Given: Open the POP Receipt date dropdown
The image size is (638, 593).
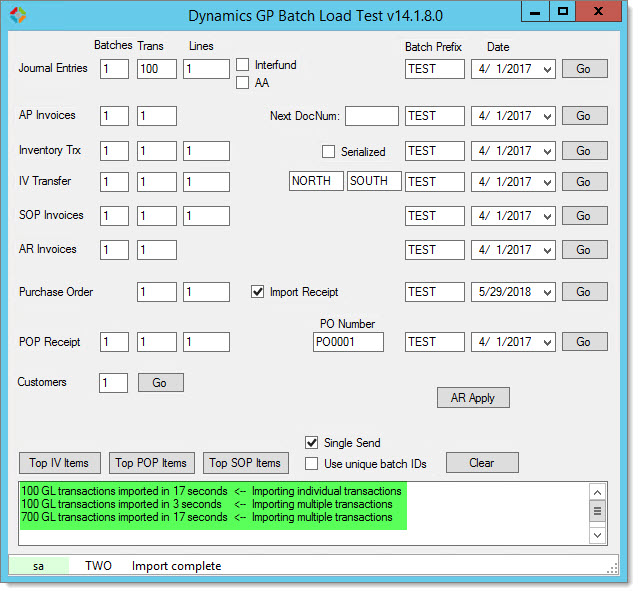Looking at the screenshot, I should click(x=547, y=342).
